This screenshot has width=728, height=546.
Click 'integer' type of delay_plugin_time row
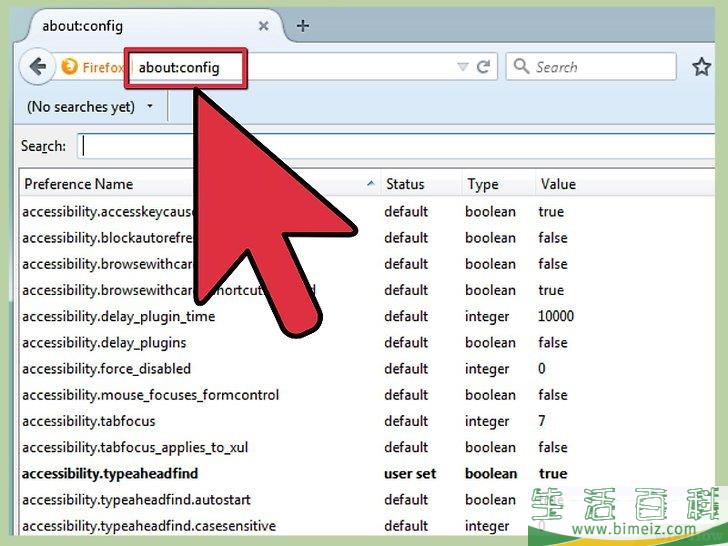point(487,318)
